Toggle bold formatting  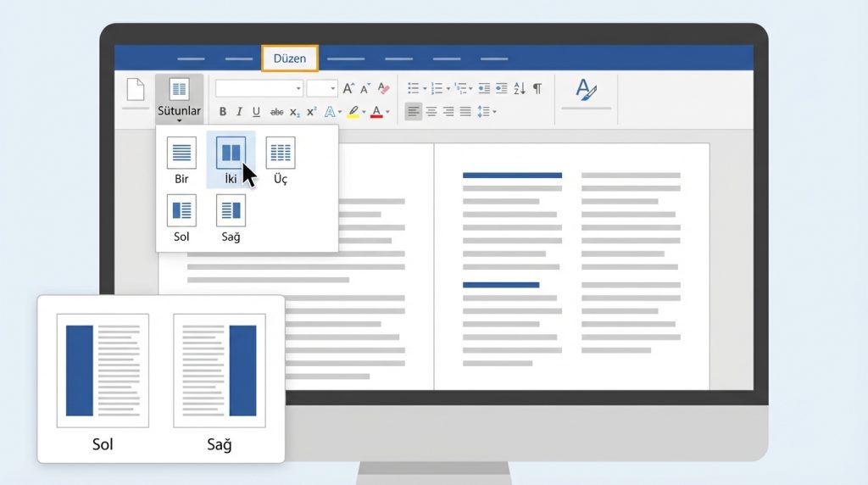(x=223, y=112)
